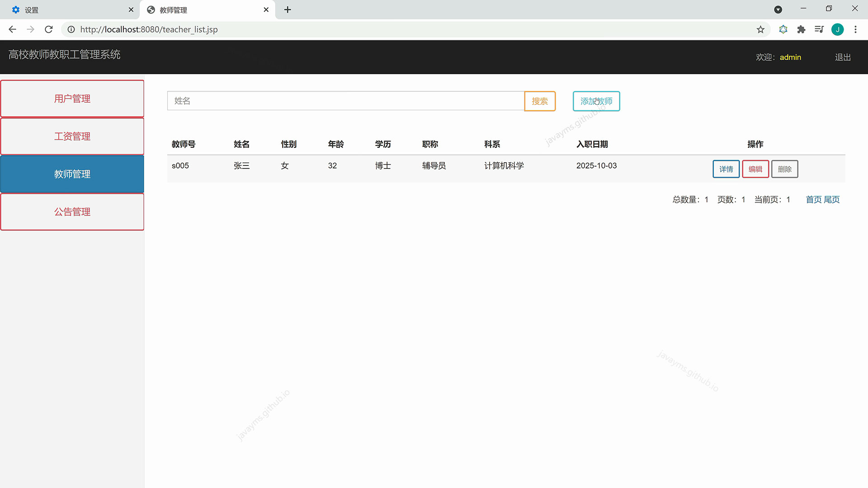Open the browser extensions puzzle icon
The image size is (868, 488).
pos(801,29)
